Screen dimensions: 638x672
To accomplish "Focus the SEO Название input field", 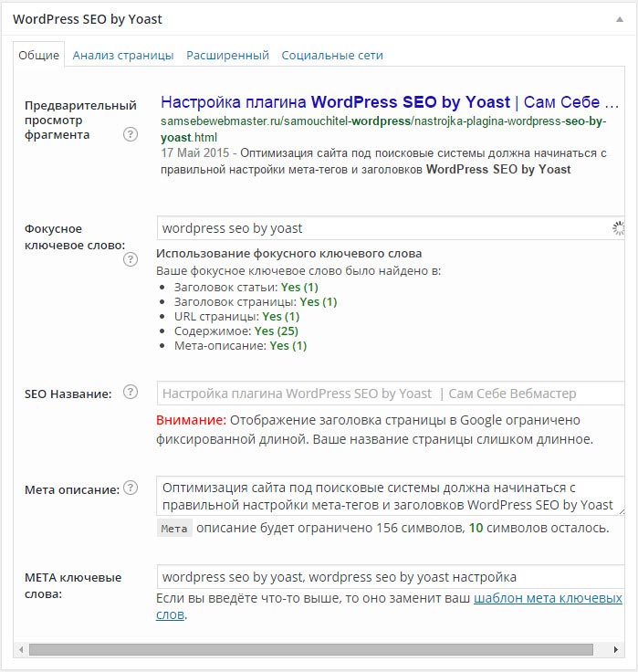I will click(x=391, y=393).
